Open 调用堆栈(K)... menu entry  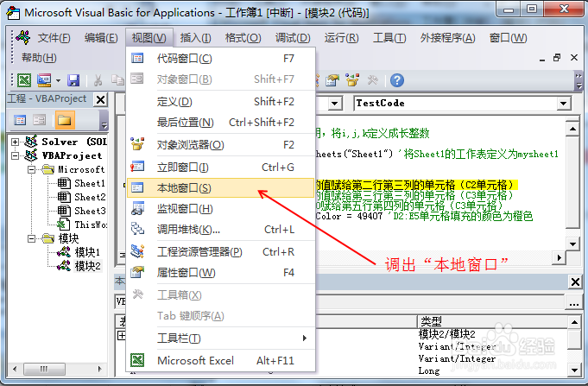coord(220,229)
